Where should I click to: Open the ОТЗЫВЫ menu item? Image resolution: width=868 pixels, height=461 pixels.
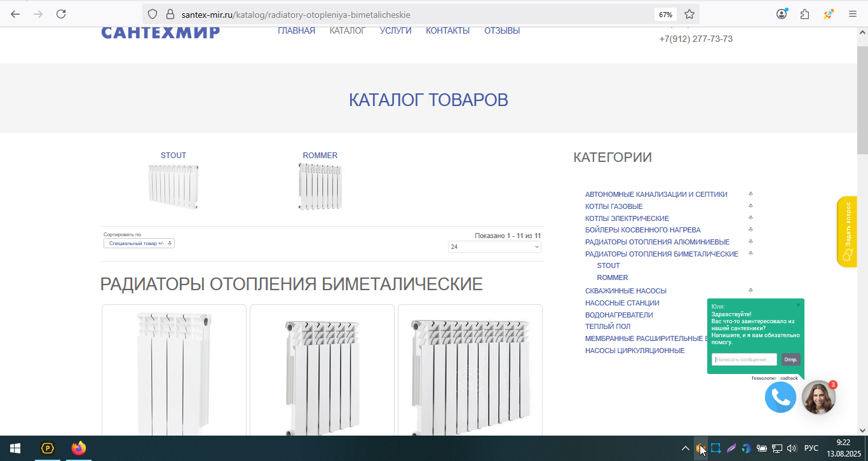502,30
